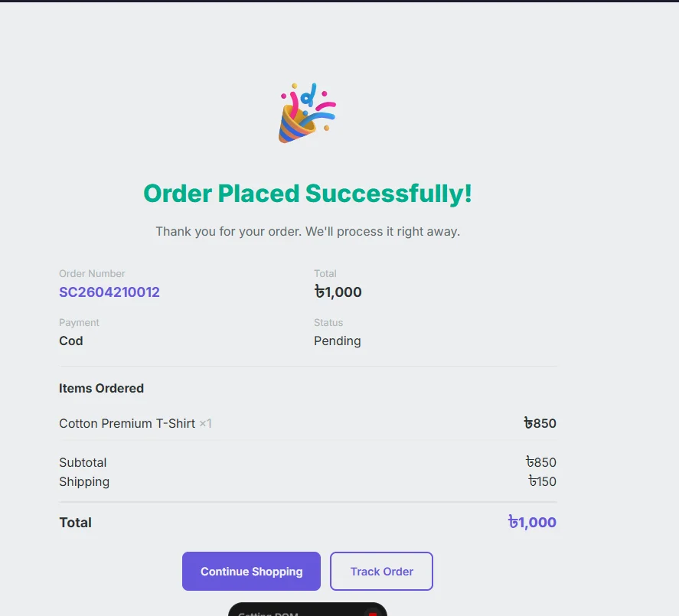Select the Cotton Premium T-Shirt item name
This screenshot has width=679, height=616.
[127, 423]
